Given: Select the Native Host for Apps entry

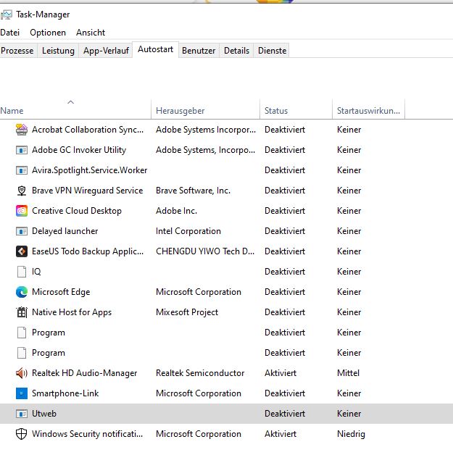Looking at the screenshot, I should click(x=72, y=312).
